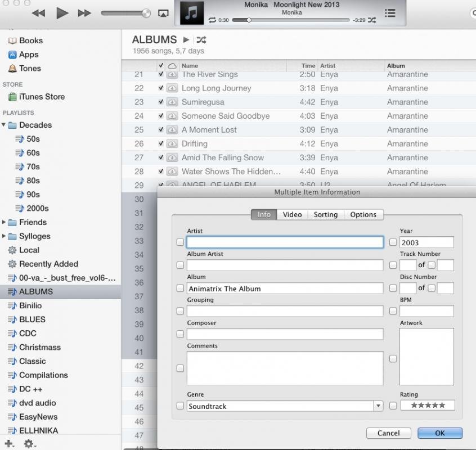Open the Genre dropdown arrow
476x450 pixels.
378,406
